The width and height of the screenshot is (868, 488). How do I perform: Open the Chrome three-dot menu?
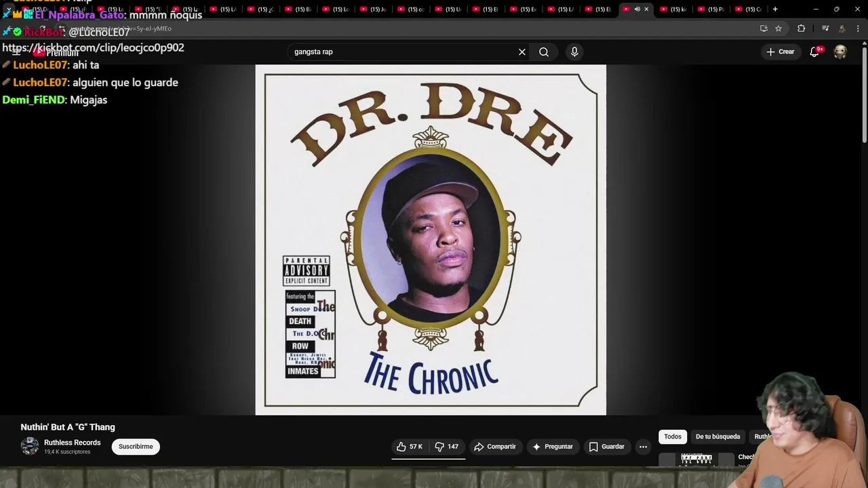[x=858, y=28]
